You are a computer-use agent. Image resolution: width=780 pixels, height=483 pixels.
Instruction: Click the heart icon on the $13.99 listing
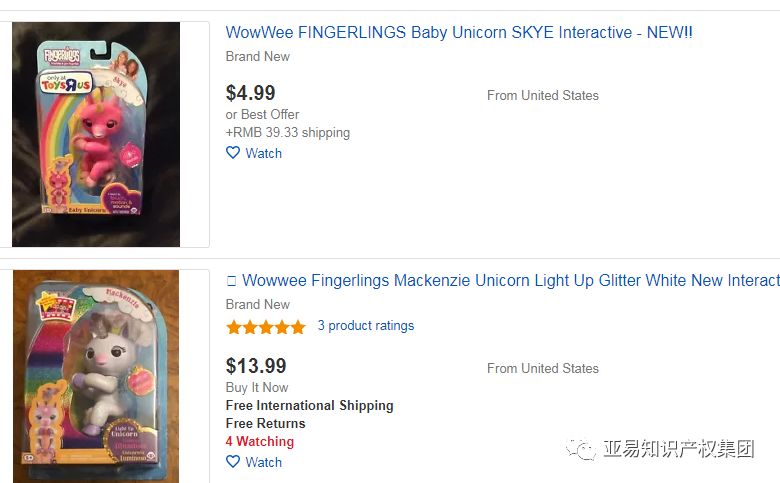pos(233,462)
